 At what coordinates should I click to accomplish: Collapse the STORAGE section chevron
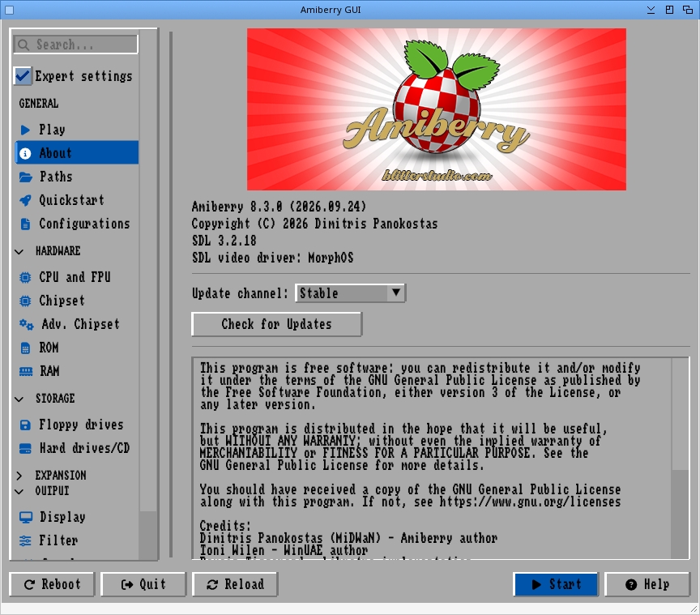coord(19,399)
